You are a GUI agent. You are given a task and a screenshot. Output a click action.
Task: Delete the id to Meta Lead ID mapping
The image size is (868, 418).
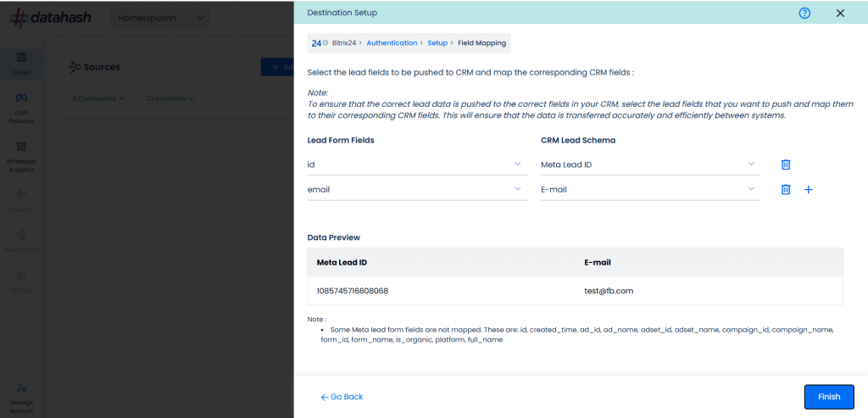[785, 164]
